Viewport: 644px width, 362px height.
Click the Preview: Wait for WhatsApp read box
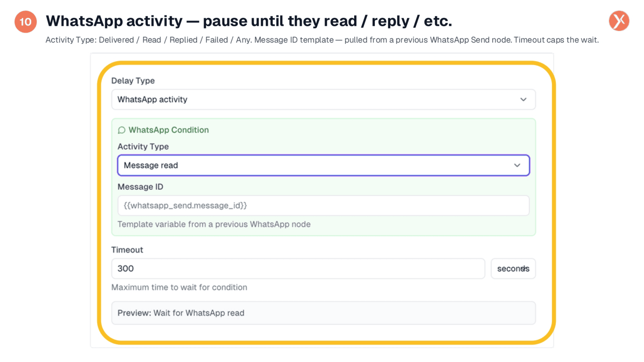click(x=323, y=313)
